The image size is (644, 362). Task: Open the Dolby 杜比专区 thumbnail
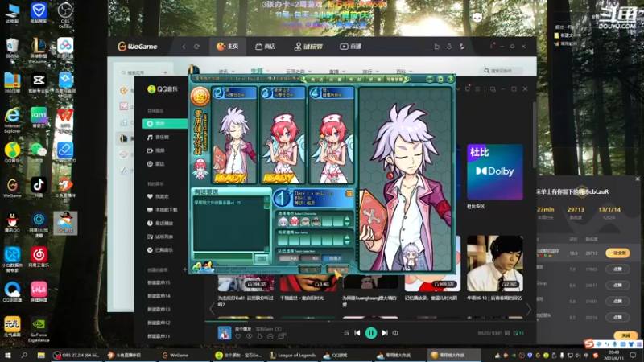point(495,172)
